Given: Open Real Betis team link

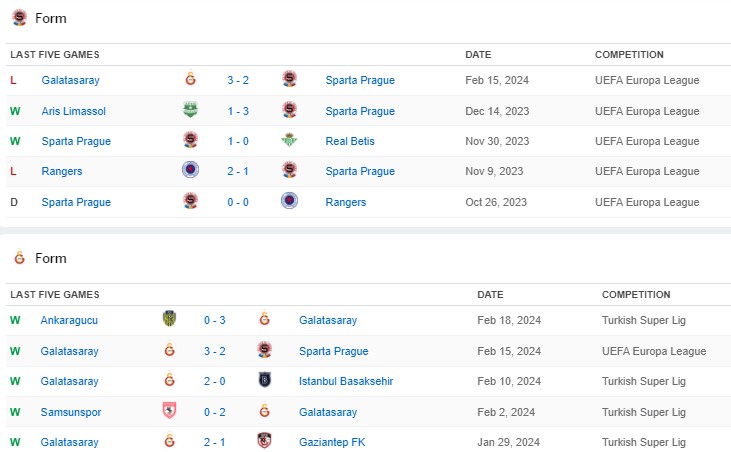Looking at the screenshot, I should tap(350, 141).
